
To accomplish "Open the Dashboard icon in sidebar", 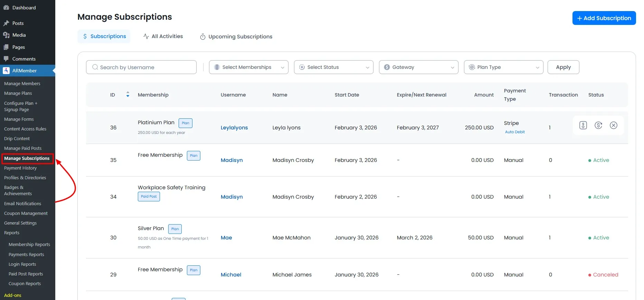I will click(6, 8).
